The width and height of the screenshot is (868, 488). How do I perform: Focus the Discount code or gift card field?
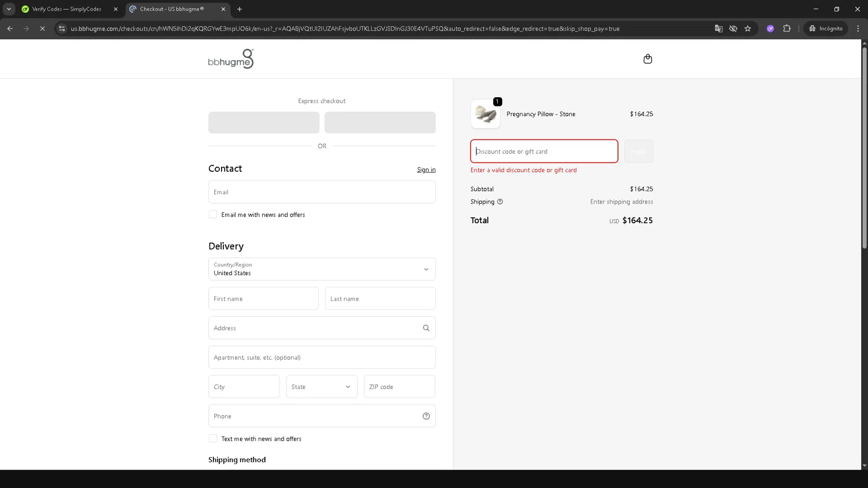coord(544,151)
